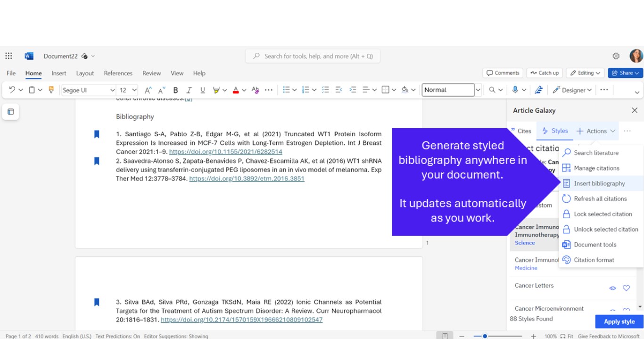This screenshot has width=644, height=362.
Task: Preview the Cancer Letters style
Action: pyautogui.click(x=612, y=288)
